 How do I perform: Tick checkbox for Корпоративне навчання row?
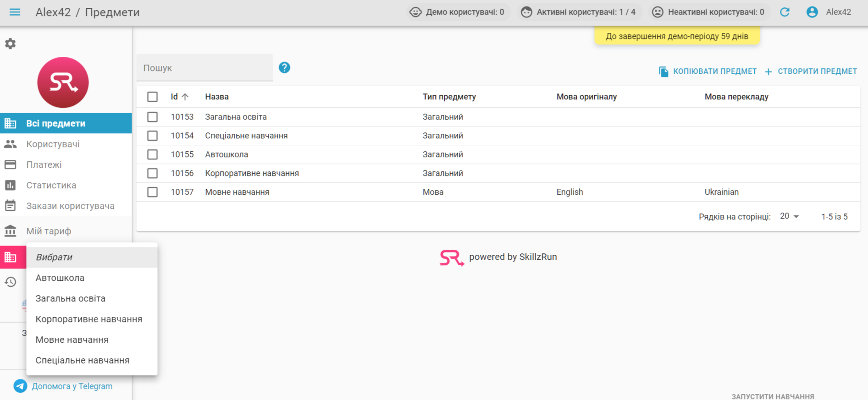click(153, 173)
